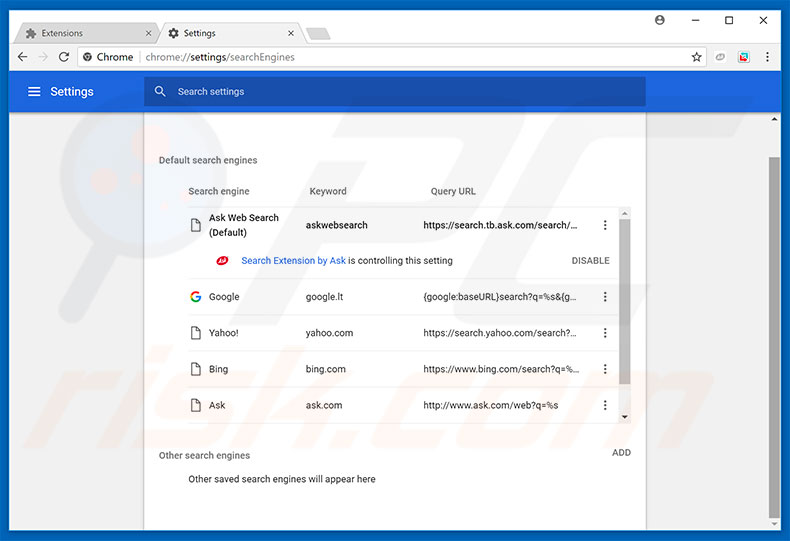Viewport: 790px width, 541px height.
Task: Click the page scrollbar up arrow
Action: pos(774,119)
